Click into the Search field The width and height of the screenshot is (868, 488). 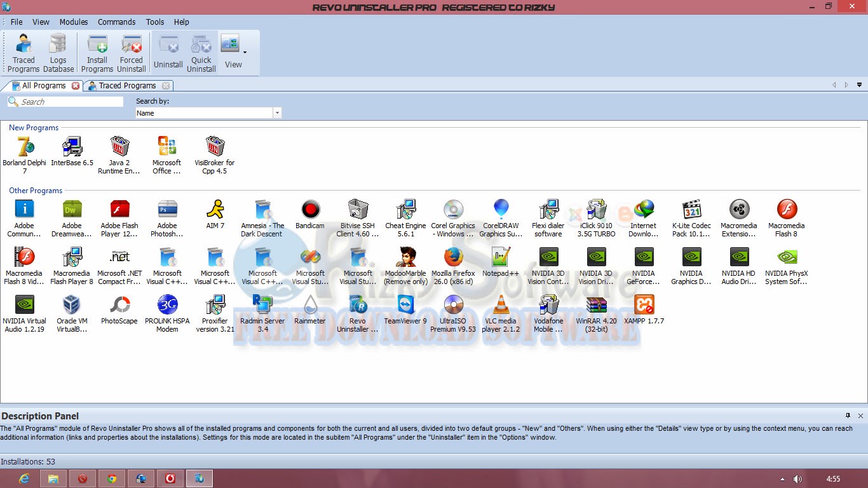click(x=65, y=102)
